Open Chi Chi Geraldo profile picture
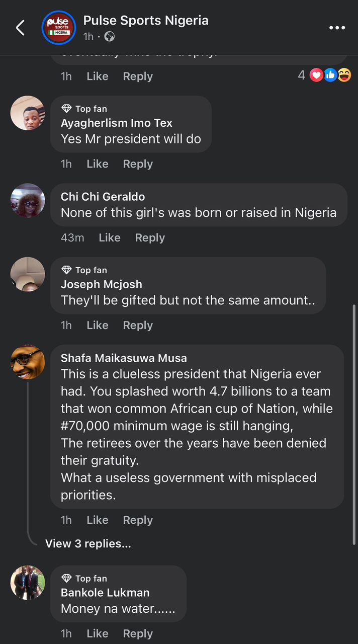 (x=28, y=200)
